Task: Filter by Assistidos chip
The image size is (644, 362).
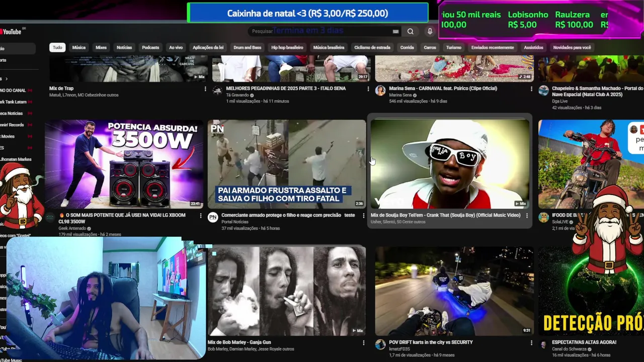Action: point(533,47)
